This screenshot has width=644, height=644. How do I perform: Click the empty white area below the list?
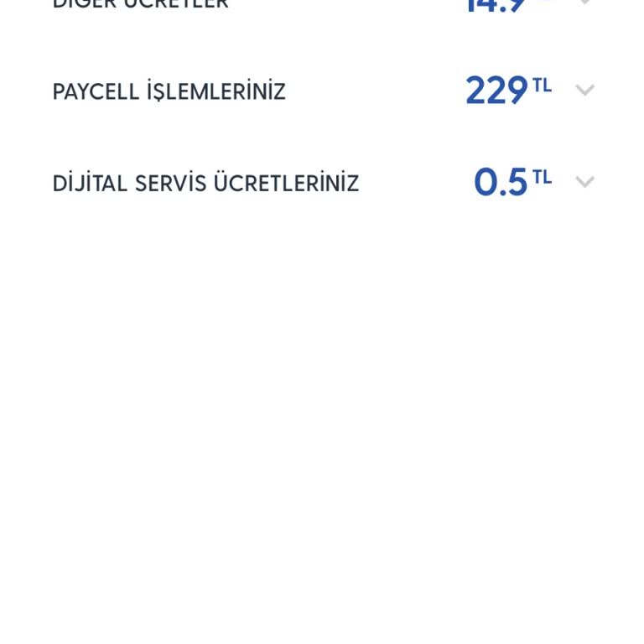click(x=322, y=411)
